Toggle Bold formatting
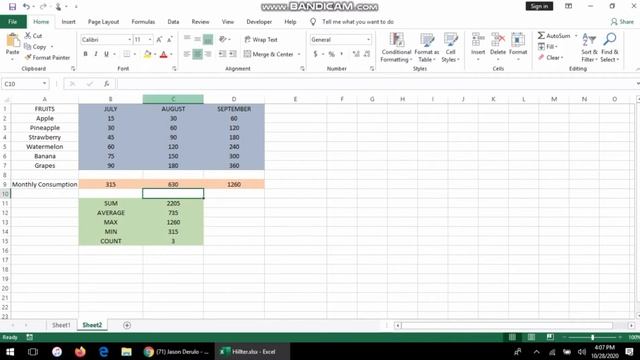This screenshot has width=640, height=360. click(85, 54)
